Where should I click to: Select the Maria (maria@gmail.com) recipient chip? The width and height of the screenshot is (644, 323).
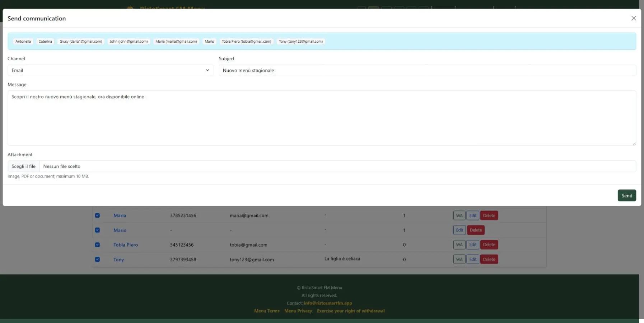176,42
